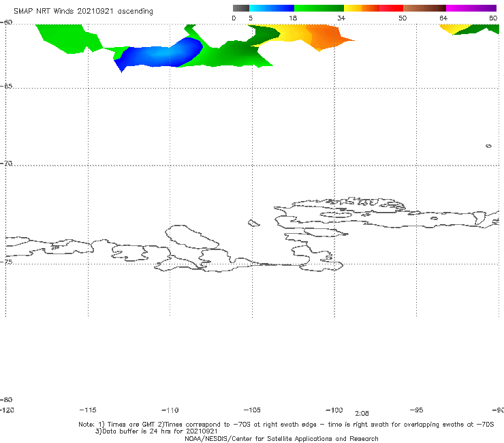Click the longitude label '-120'
This screenshot has height=443, width=504.
tap(7, 410)
